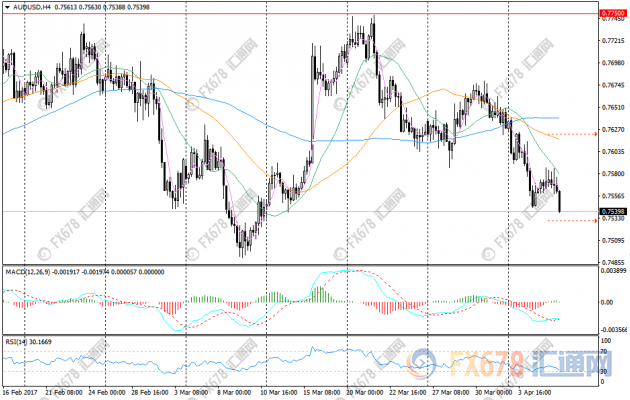The height and width of the screenshot is (400, 630).
Task: Click the 70 level on RSI scale
Action: [x=602, y=352]
